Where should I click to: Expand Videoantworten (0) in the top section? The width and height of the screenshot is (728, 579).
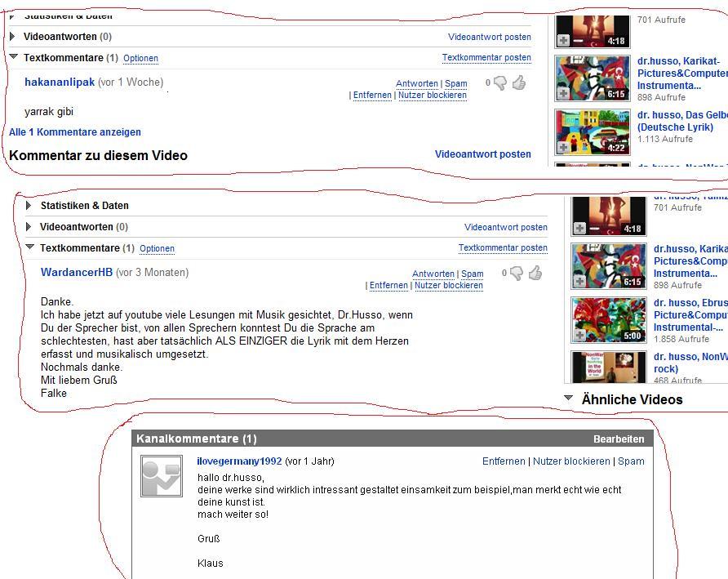[12, 36]
